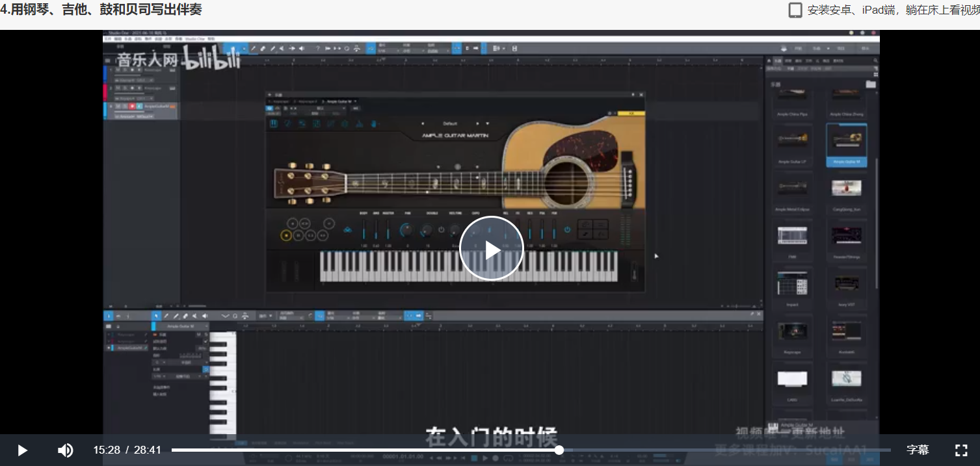The height and width of the screenshot is (466, 980).
Task: Adjust the DOUBLE knob on Ample Guitar
Action: click(427, 229)
